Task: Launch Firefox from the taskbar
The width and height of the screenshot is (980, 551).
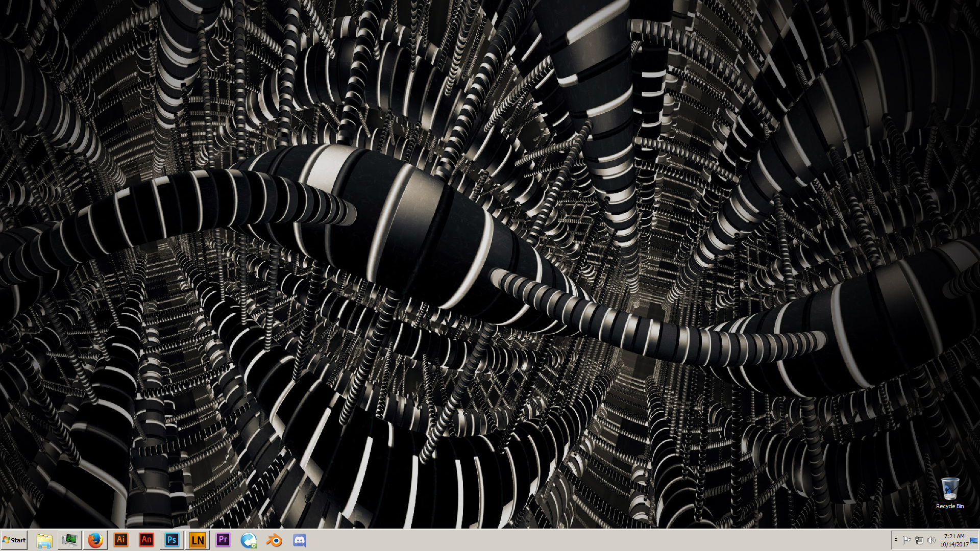Action: (95, 540)
